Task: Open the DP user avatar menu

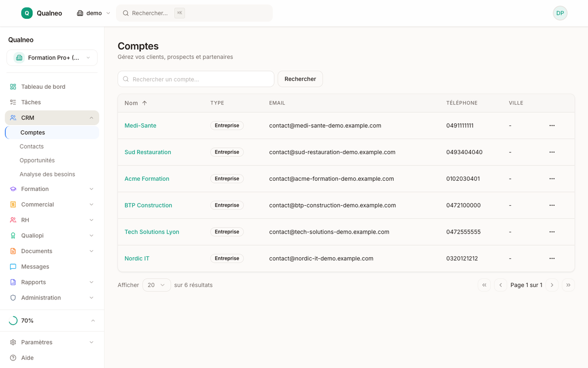Action: click(x=560, y=13)
